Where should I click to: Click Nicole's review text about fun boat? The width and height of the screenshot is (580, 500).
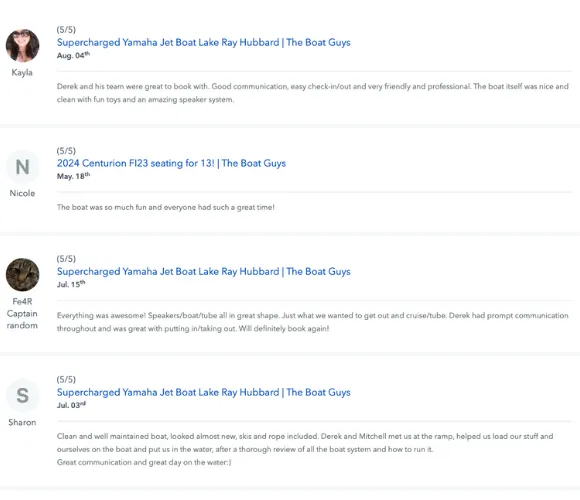[x=166, y=207]
